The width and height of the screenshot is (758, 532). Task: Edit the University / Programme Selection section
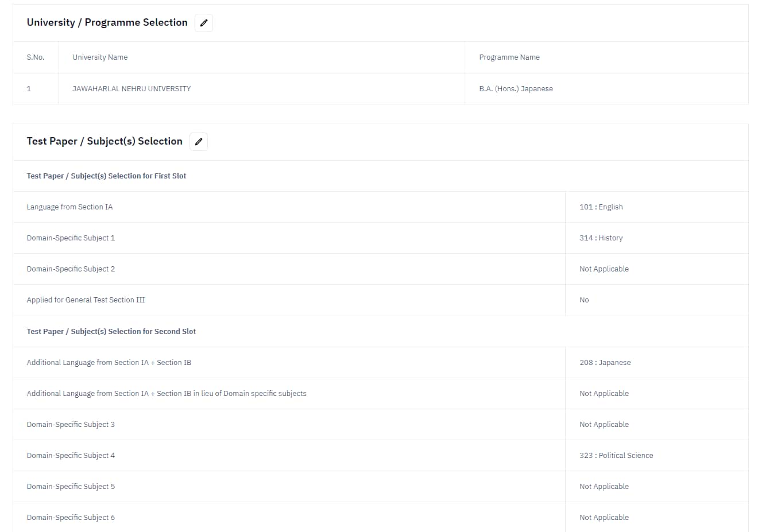click(203, 23)
